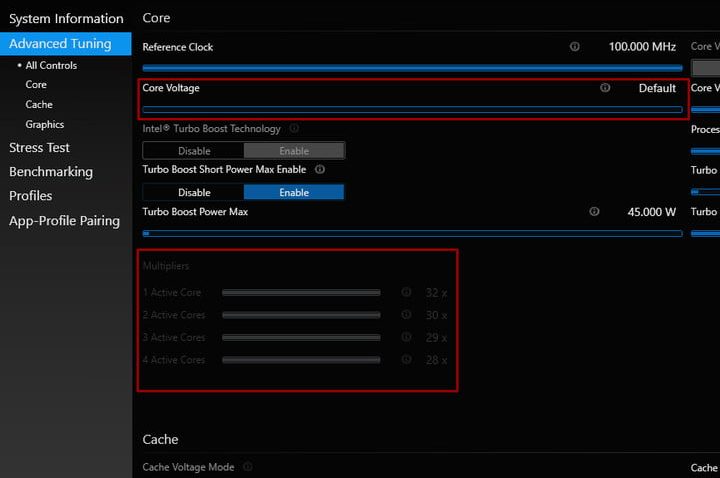720x478 pixels.
Task: Click the Turbo Boost Power Max slider
Action: pos(412,233)
